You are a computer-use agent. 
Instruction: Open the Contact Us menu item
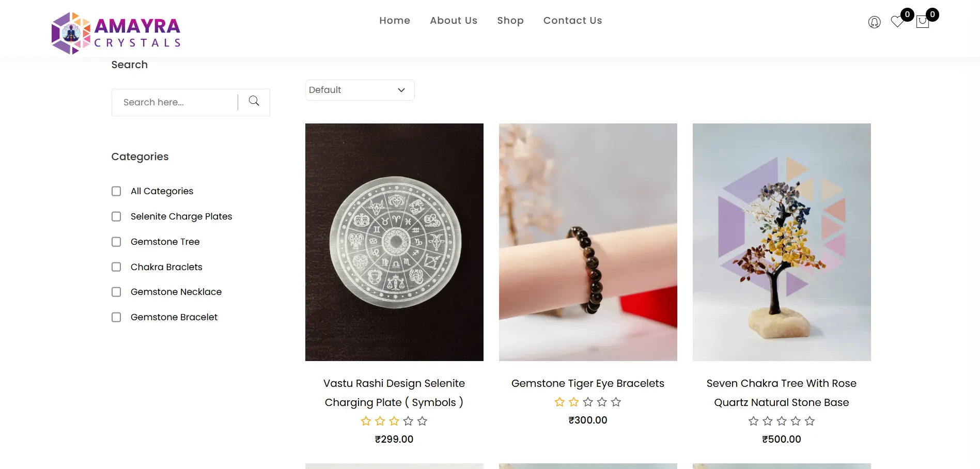click(572, 21)
